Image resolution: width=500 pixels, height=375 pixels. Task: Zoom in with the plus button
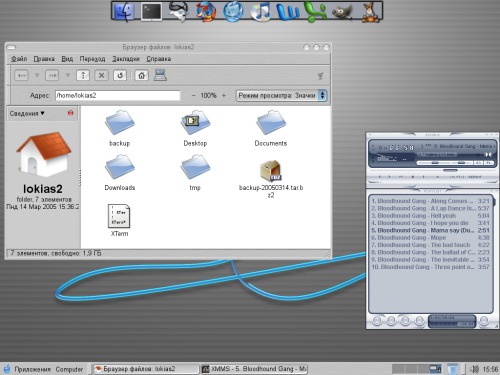[x=224, y=95]
